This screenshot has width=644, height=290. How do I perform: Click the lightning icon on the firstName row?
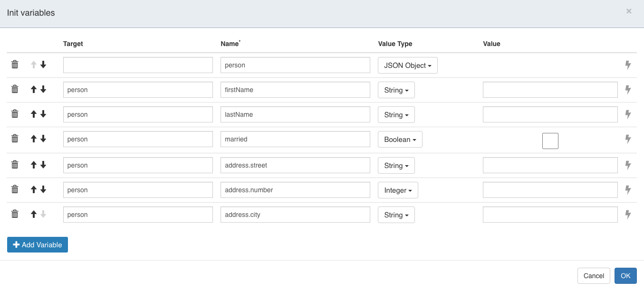pos(628,89)
